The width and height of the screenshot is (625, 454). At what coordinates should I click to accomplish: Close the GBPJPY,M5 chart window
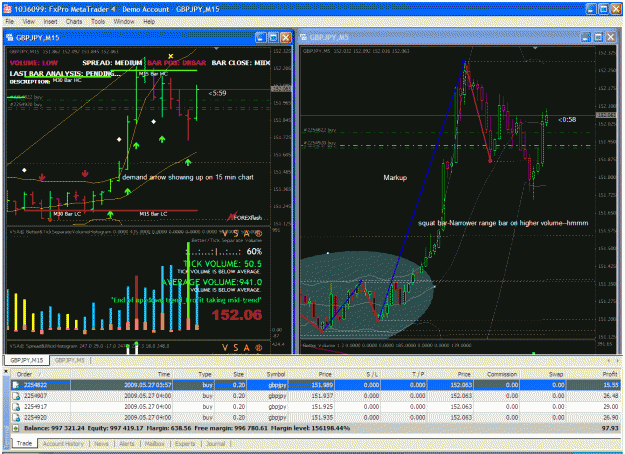611,37
